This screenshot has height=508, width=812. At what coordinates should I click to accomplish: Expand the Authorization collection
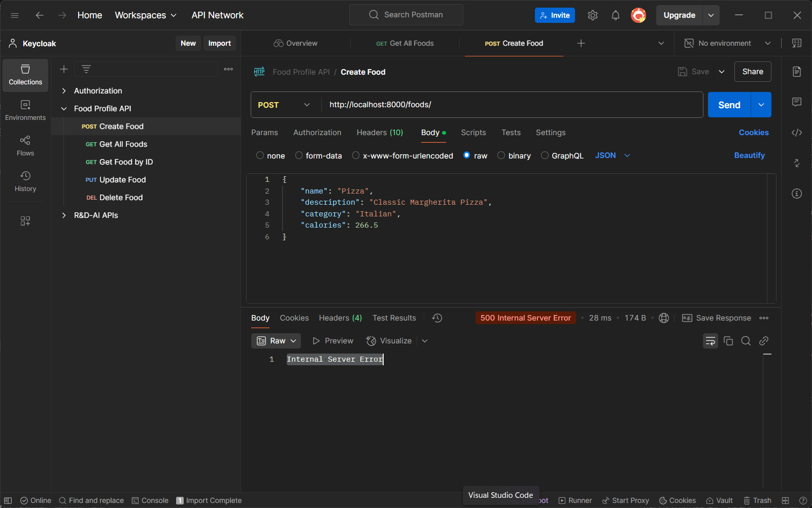[x=64, y=91]
